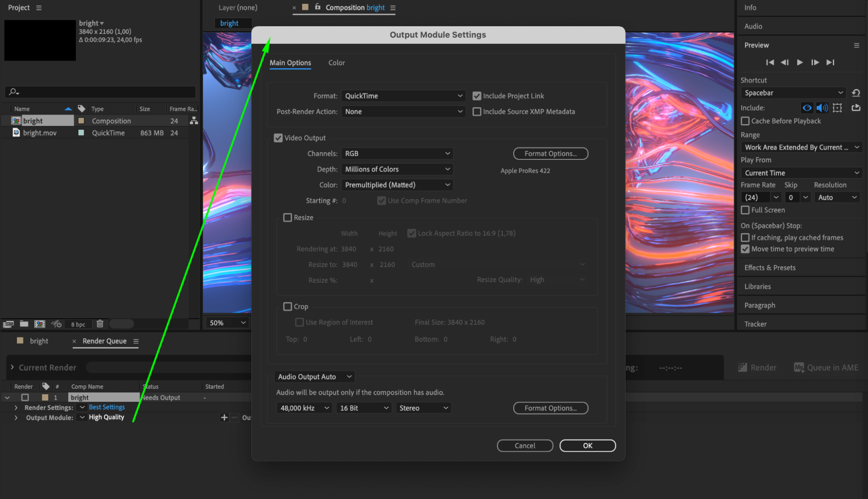
Task: Reset the preview shortcut to default
Action: [856, 93]
